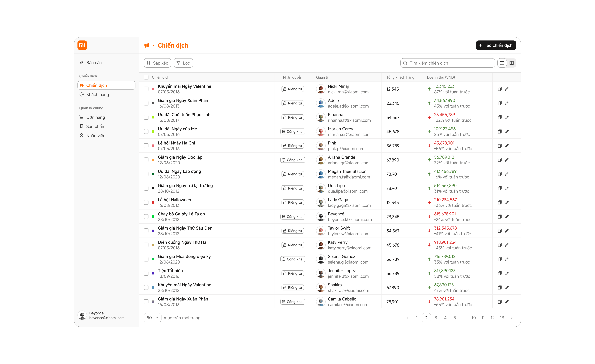Screen dimensions: 595x364
Task: Click the duplicate icon for Nicki Minaj row
Action: point(500,89)
